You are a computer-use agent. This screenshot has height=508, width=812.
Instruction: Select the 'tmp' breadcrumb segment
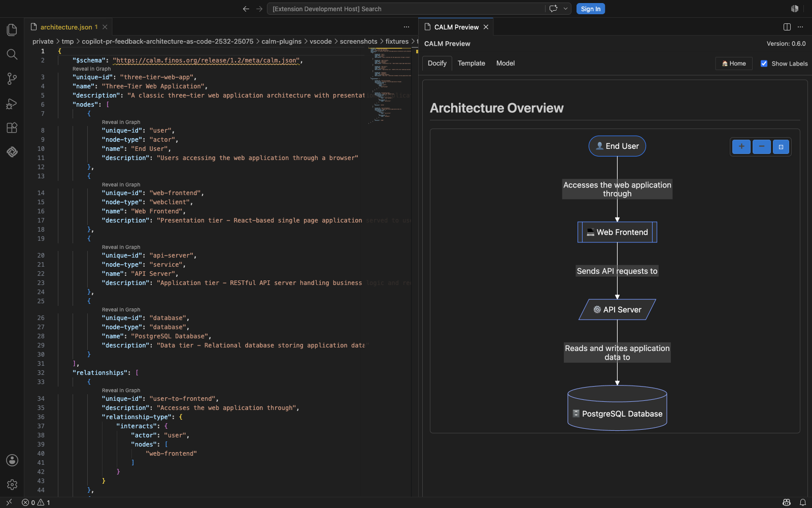click(67, 42)
